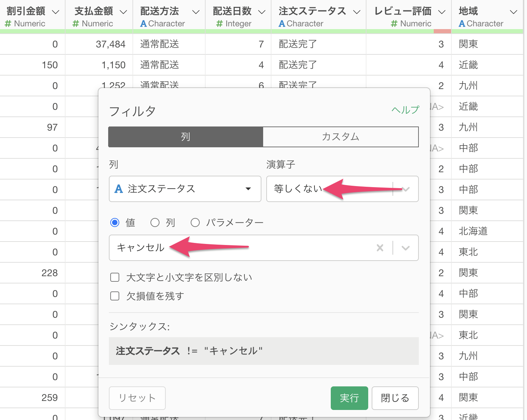This screenshot has width=527, height=420.
Task: Click the red NA indicator bar under レビュー評価
Action: click(x=442, y=31)
